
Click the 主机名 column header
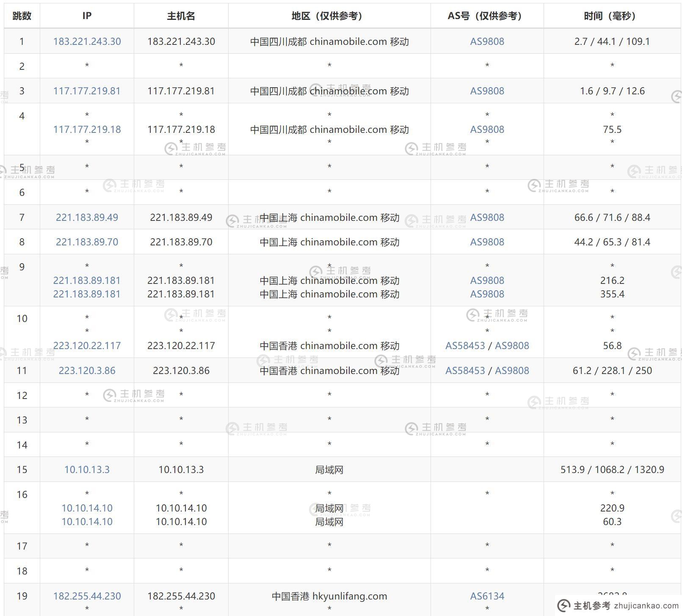pos(181,16)
